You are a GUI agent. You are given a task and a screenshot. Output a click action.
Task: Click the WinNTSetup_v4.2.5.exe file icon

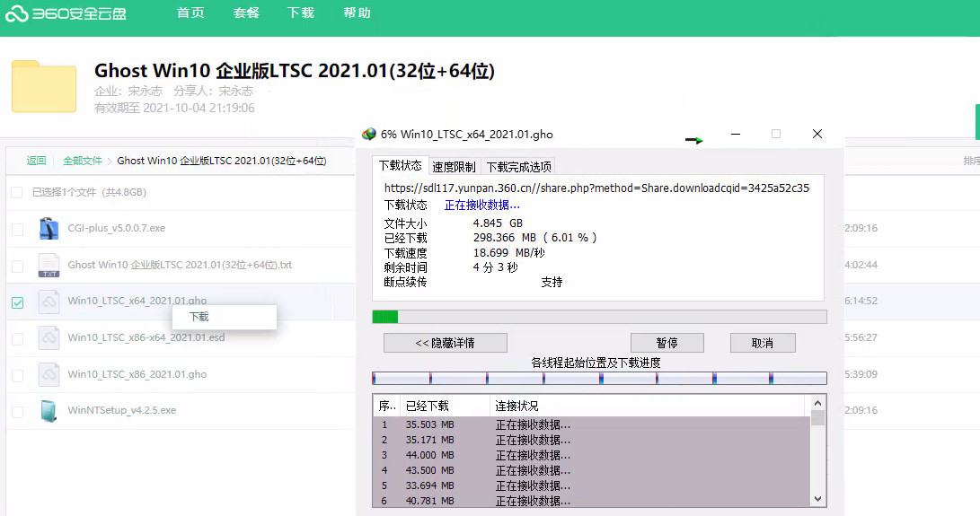coord(49,410)
